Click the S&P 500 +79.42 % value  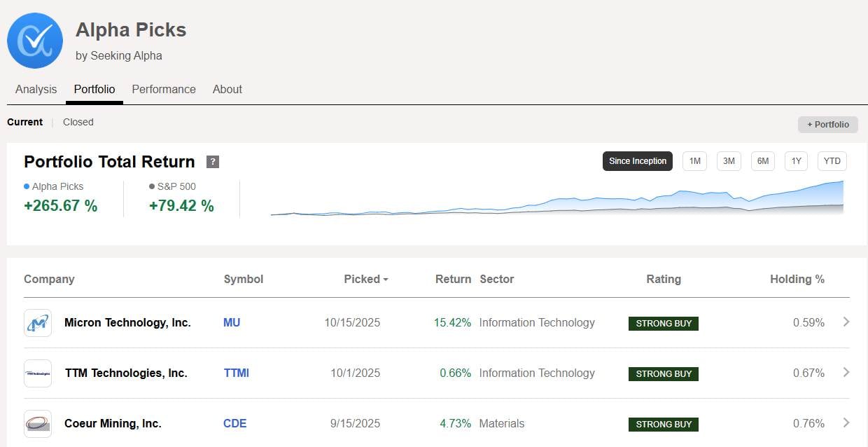(x=181, y=206)
